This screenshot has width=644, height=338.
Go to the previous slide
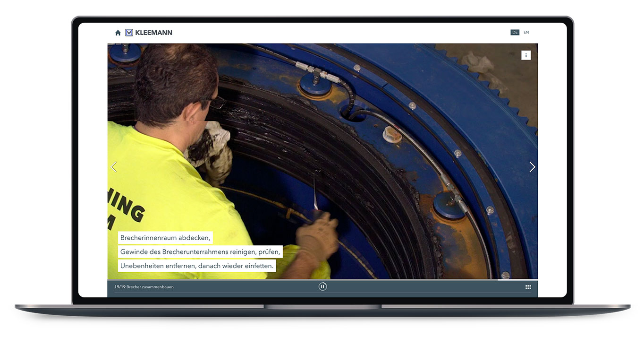pyautogui.click(x=113, y=167)
